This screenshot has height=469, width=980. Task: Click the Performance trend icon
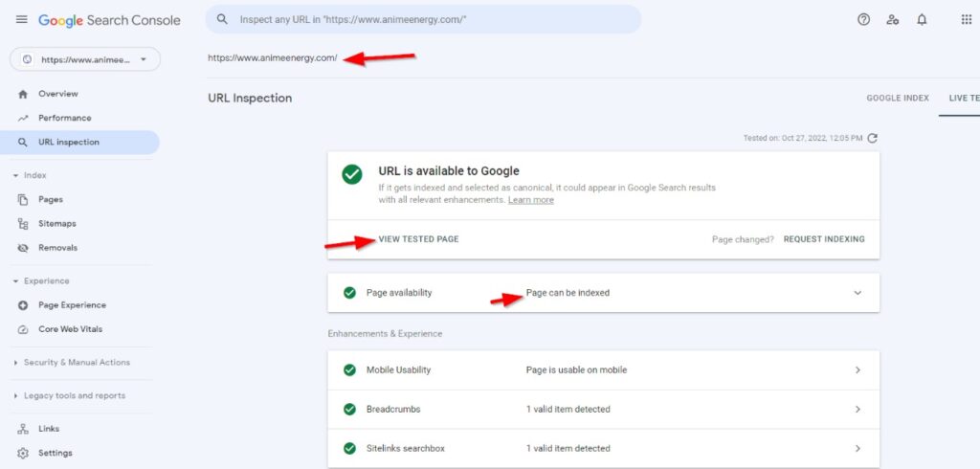(23, 118)
